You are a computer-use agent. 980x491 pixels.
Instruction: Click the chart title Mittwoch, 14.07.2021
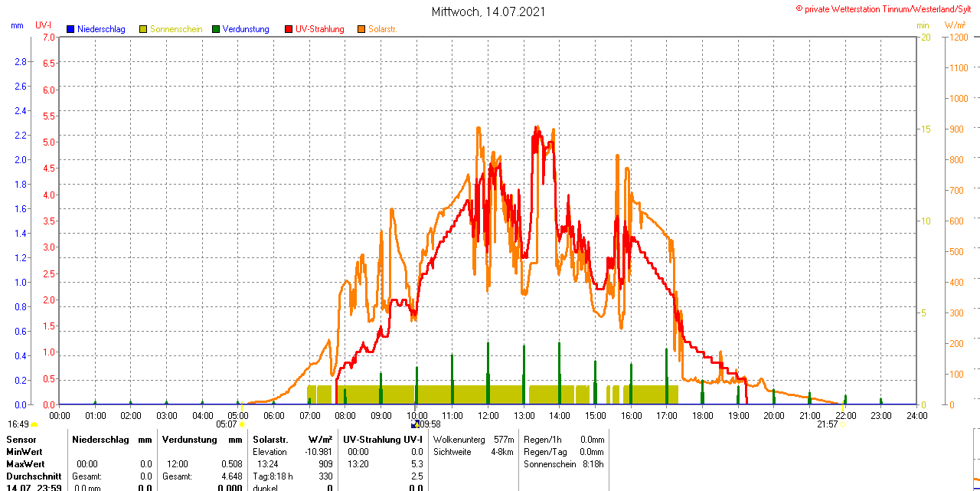(x=488, y=11)
